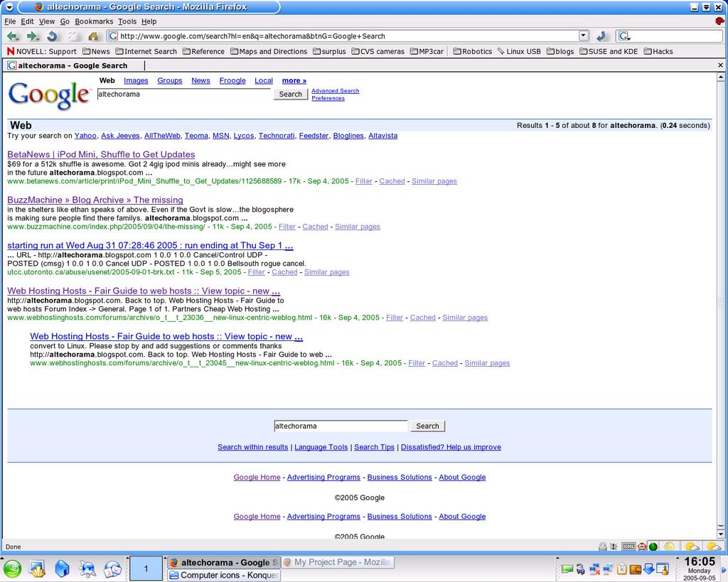Launch the Konqueror web browser from the panel
728x582 pixels.
[87, 568]
